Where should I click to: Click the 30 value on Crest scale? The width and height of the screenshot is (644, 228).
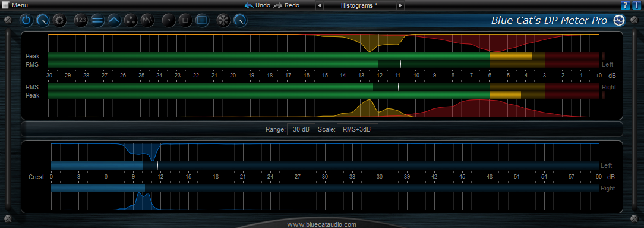(325, 177)
